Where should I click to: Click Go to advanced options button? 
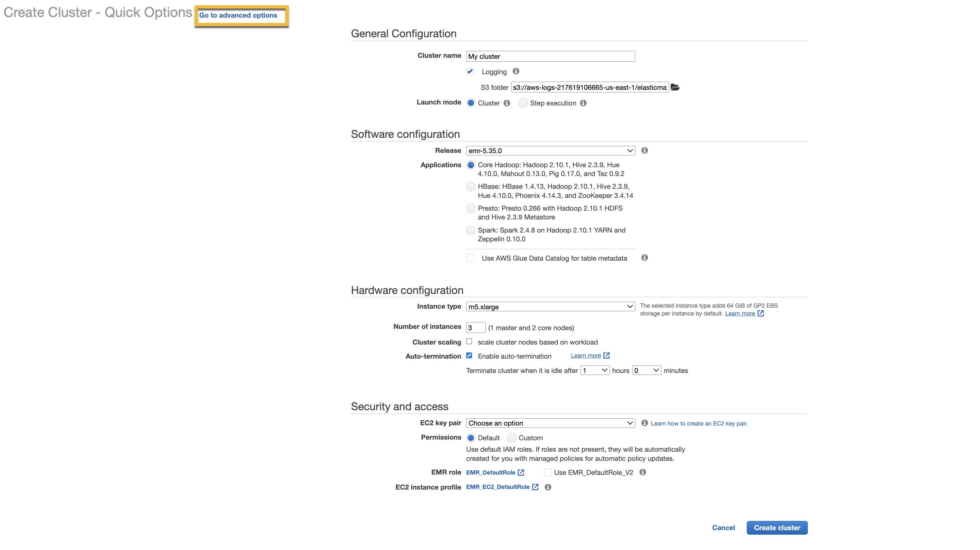pos(239,15)
